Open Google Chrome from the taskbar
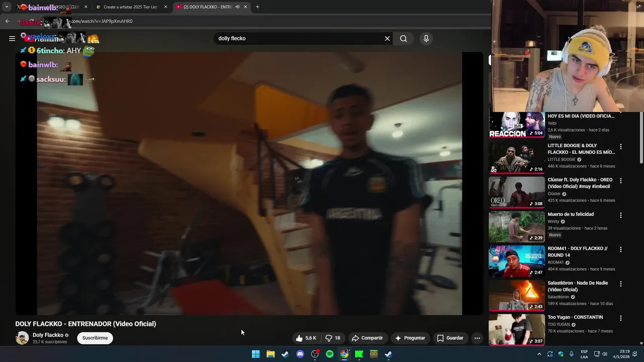Image resolution: width=644 pixels, height=362 pixels. tap(344, 354)
